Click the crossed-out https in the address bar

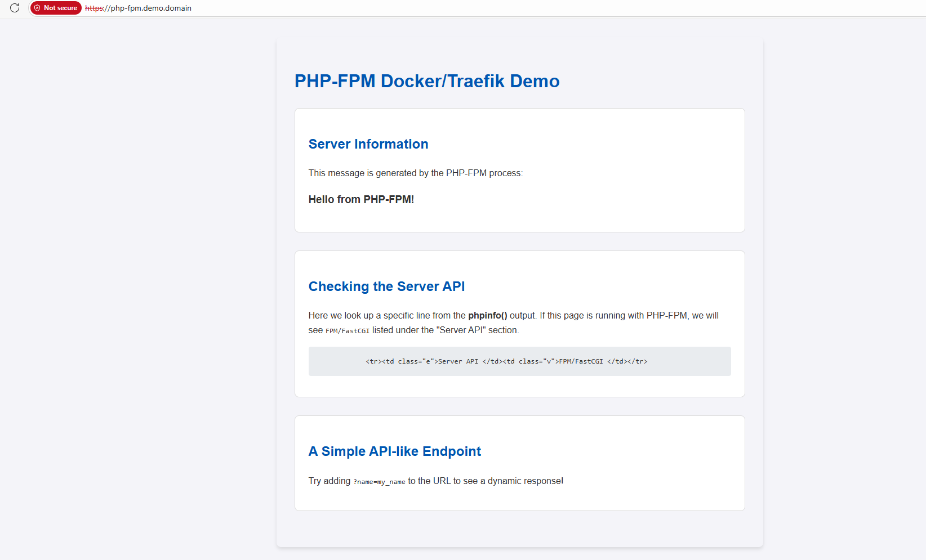pos(94,8)
